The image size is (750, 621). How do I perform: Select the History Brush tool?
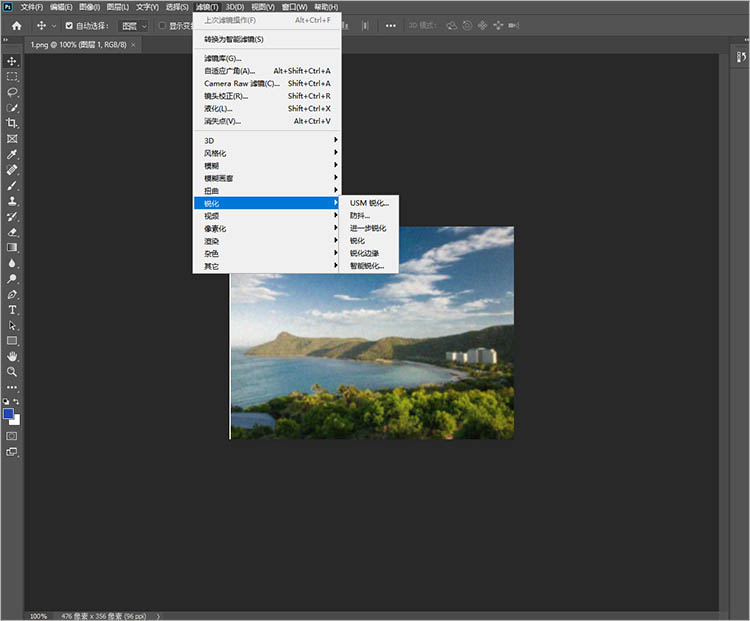click(x=12, y=216)
